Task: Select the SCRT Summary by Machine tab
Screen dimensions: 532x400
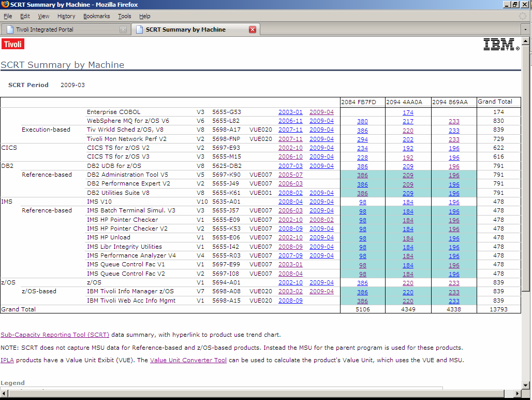Action: click(196, 30)
